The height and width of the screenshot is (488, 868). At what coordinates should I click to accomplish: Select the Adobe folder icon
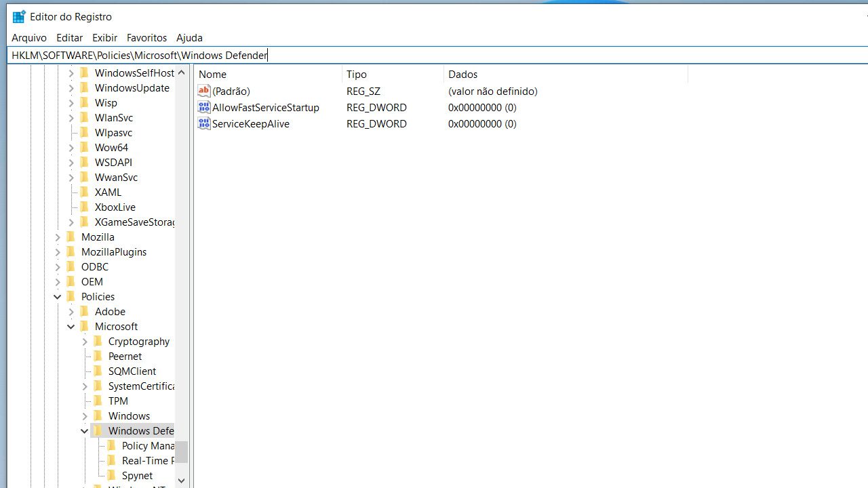click(x=84, y=311)
